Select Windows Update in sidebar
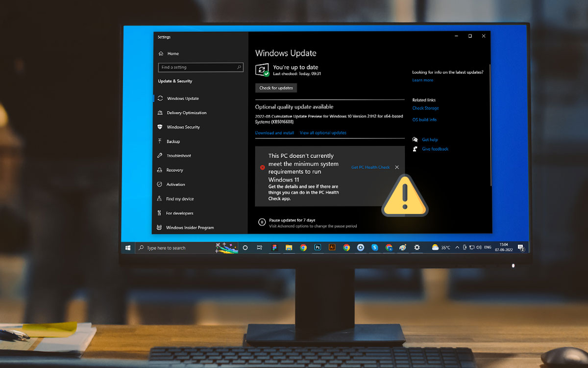588x368 pixels. 178,99
